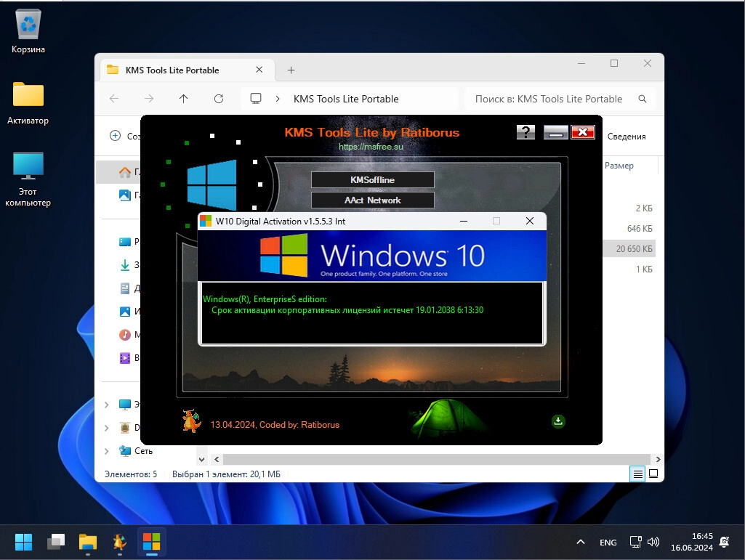Screen dimensions: 745x560
Task: Click the green download icon
Action: click(x=558, y=421)
